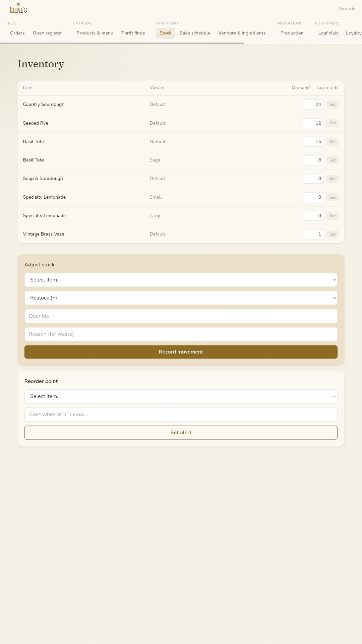Click Set for Soup & Sourdough

(333, 179)
